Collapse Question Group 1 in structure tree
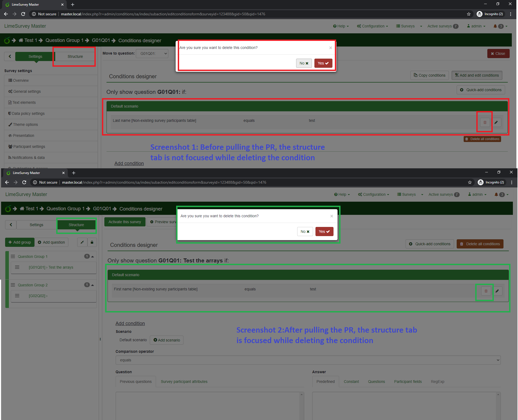Screen dimensions: 518x420 click(x=93, y=257)
